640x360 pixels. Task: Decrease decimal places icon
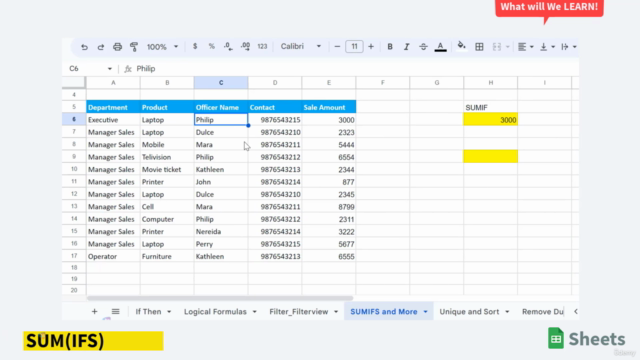(x=228, y=47)
